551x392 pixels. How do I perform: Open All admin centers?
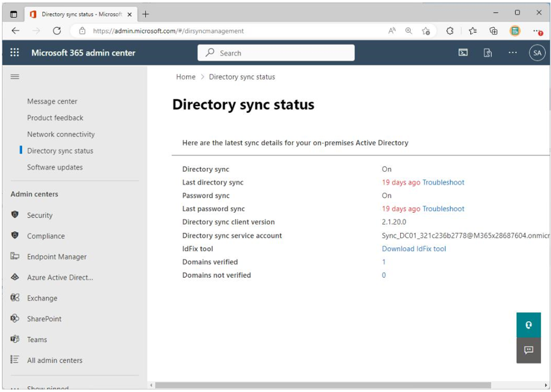tap(54, 360)
